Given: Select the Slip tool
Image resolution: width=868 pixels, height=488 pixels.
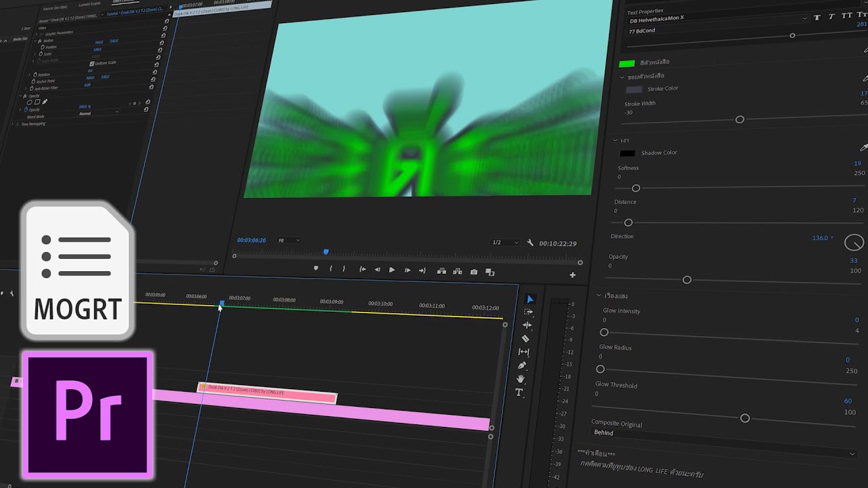Looking at the screenshot, I should pos(524,352).
